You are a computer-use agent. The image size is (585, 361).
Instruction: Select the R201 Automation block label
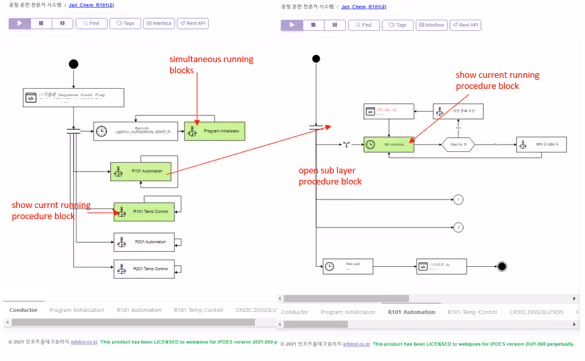click(150, 242)
